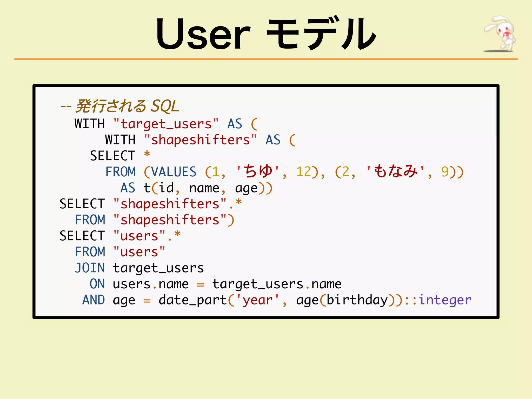Image resolution: width=532 pixels, height=399 pixels.
Task: Click the comment '-- 発行される SQL'
Action: pos(119,106)
